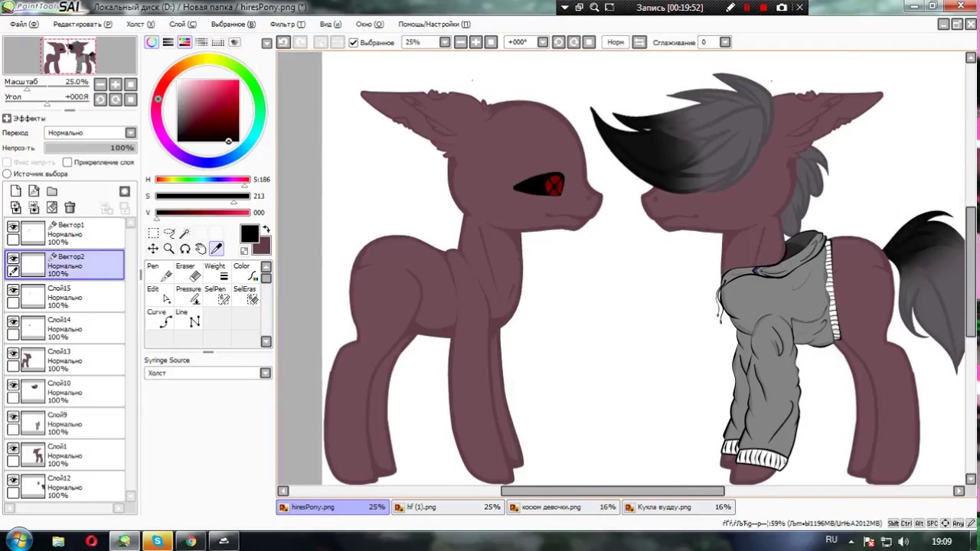Select the magic wand tool
The width and height of the screenshot is (980, 551).
pyautogui.click(x=185, y=233)
